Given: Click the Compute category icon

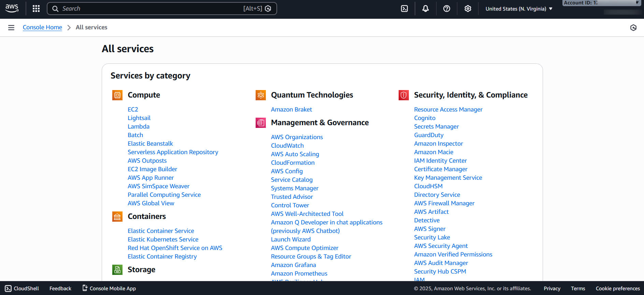Looking at the screenshot, I should coord(117,95).
